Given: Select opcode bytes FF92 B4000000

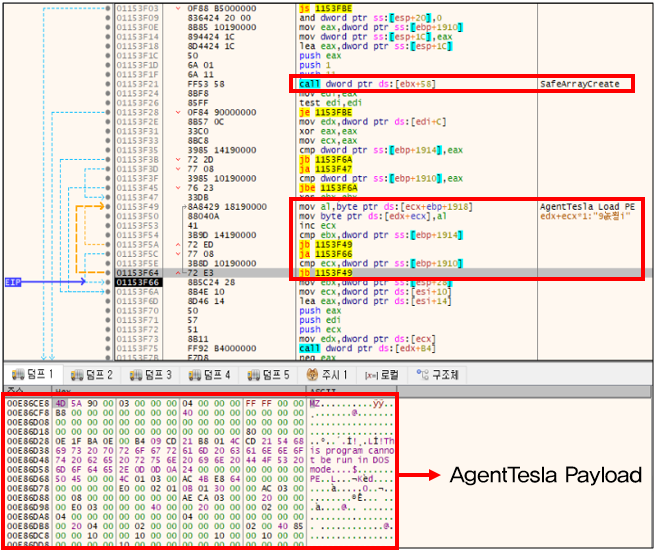Looking at the screenshot, I should [x=222, y=348].
